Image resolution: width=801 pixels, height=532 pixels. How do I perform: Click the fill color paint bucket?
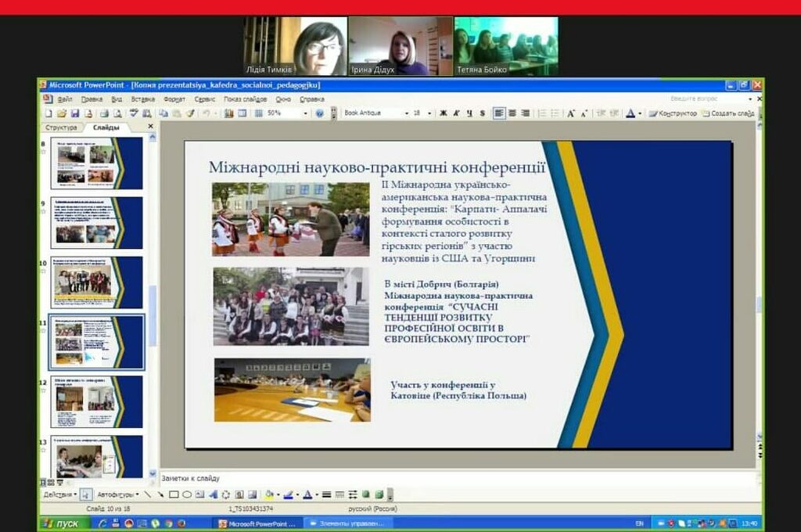click(269, 494)
